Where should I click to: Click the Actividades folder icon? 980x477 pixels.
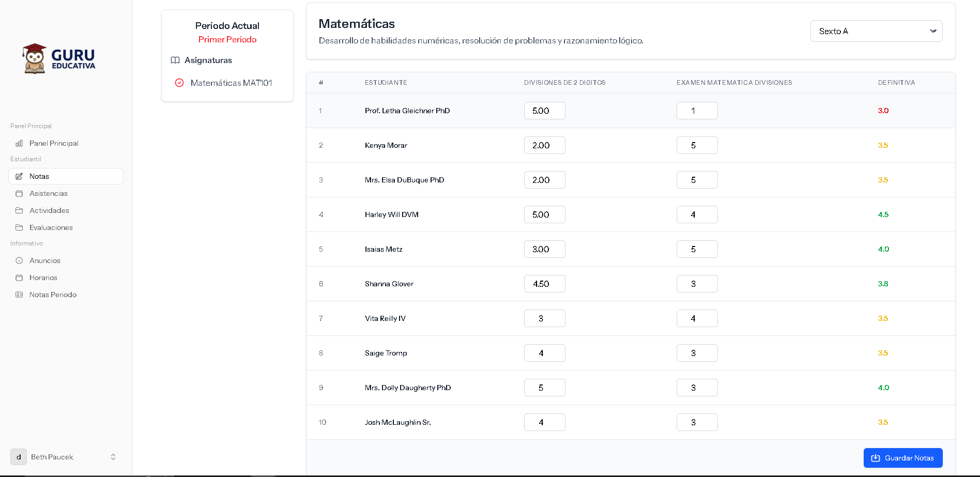19,210
